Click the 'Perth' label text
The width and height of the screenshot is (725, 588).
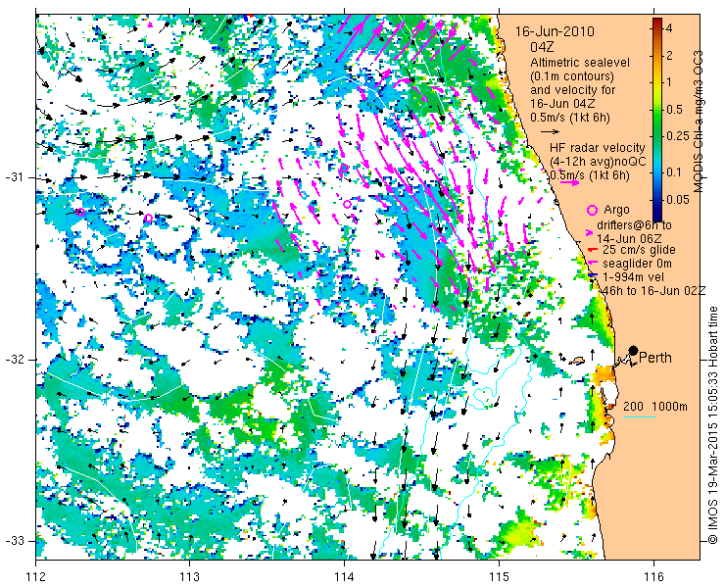pyautogui.click(x=655, y=358)
